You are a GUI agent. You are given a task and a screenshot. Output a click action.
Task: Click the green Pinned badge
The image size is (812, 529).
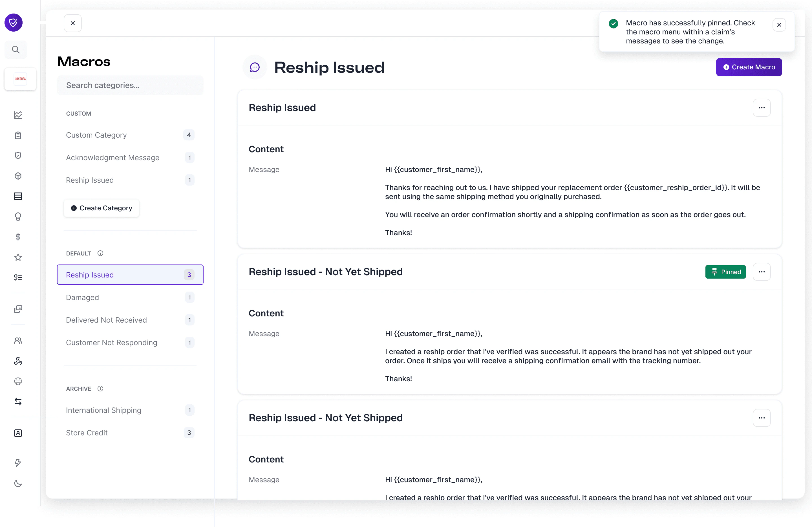726,272
